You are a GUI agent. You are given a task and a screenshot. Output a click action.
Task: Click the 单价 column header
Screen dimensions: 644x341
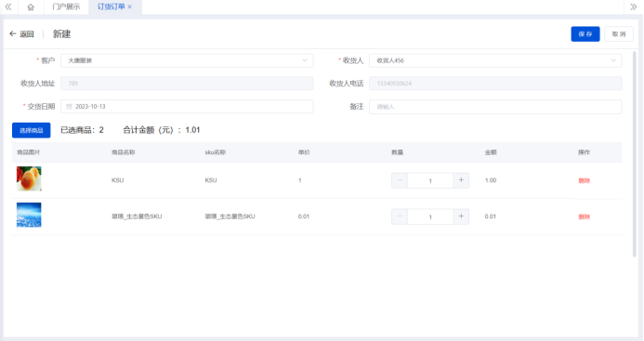pyautogui.click(x=304, y=152)
